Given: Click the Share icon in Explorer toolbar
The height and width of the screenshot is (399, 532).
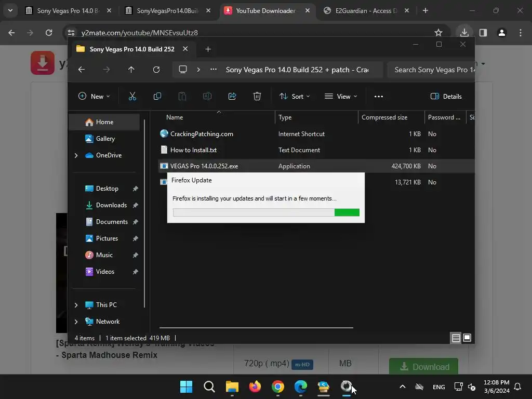Looking at the screenshot, I should (232, 96).
